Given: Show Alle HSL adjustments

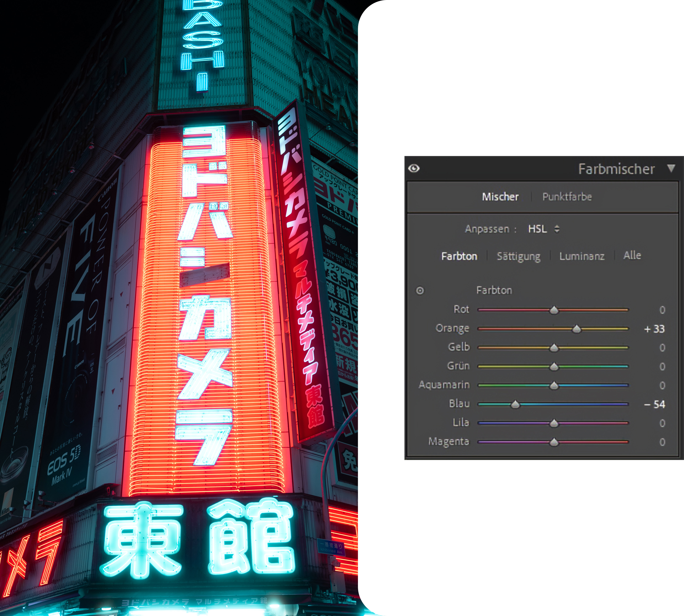Looking at the screenshot, I should click(632, 255).
